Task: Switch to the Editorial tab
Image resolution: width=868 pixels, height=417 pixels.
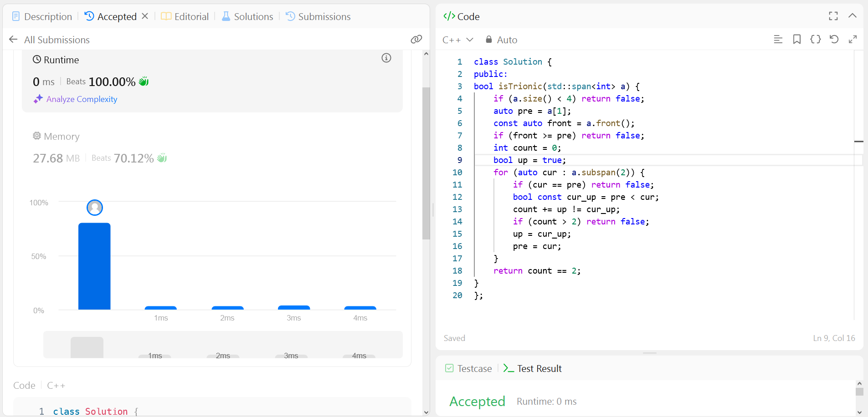Action: point(185,17)
